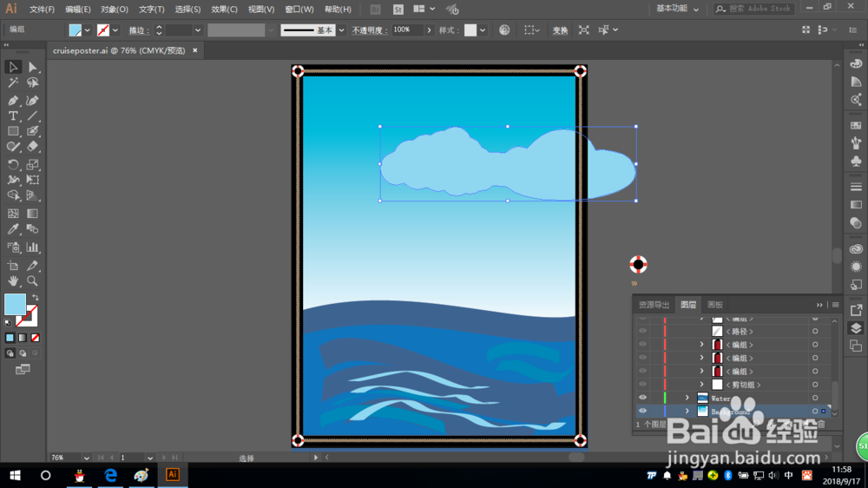
Task: Hide the Background layer
Action: click(642, 411)
